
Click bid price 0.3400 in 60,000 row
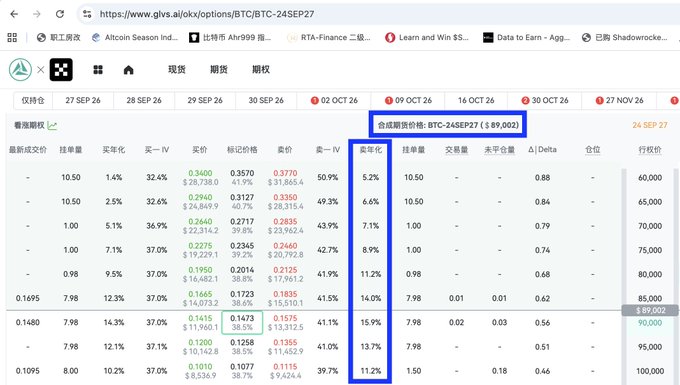[x=200, y=173]
